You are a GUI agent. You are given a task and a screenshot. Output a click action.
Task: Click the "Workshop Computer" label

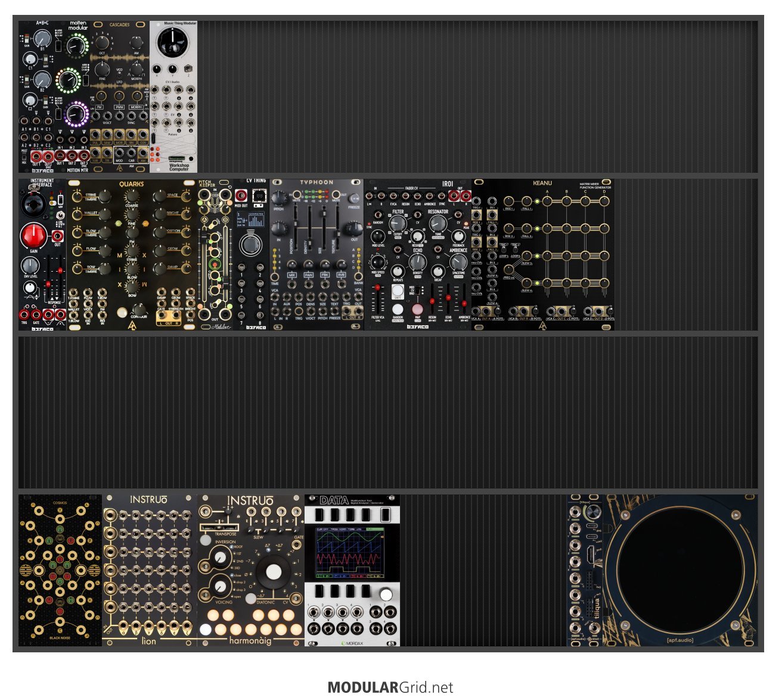tap(179, 167)
